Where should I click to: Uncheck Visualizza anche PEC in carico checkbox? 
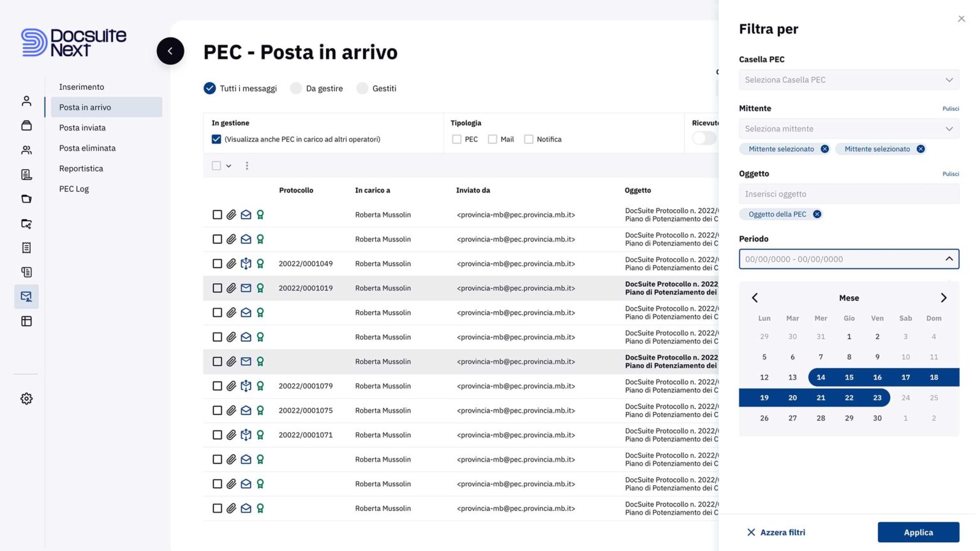(216, 138)
